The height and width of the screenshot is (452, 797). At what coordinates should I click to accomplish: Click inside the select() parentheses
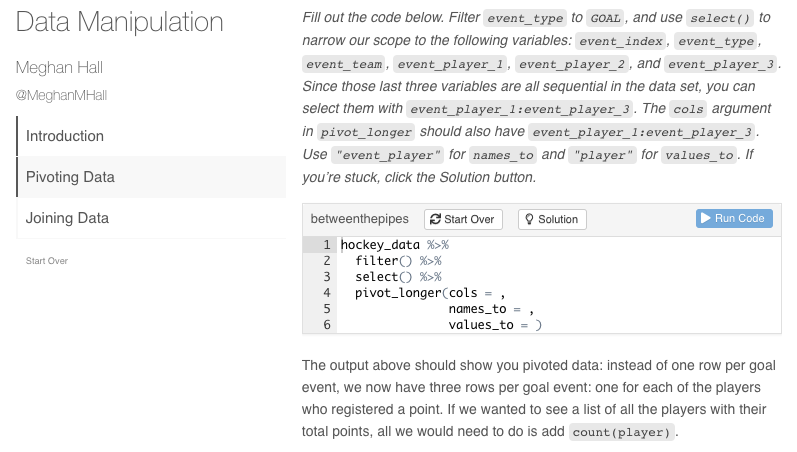pos(405,277)
